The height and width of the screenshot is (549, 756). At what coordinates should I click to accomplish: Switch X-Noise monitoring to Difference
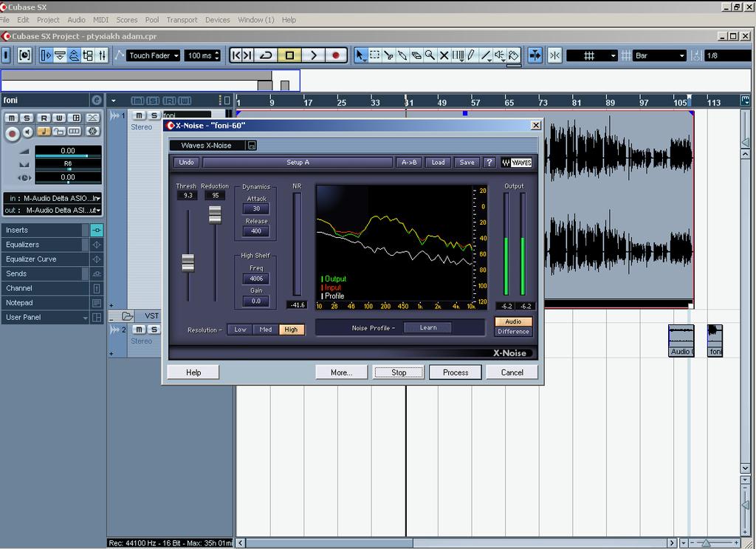pyautogui.click(x=514, y=332)
